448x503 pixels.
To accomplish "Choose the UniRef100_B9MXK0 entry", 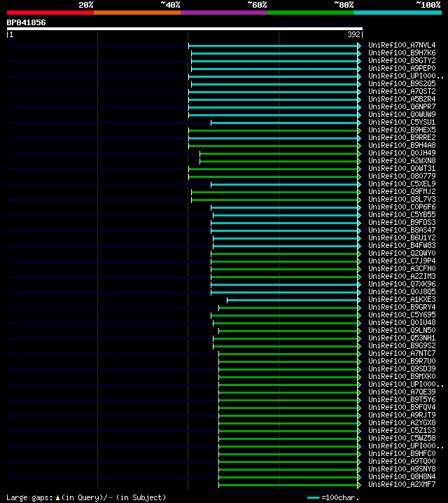I will pyautogui.click(x=402, y=376).
